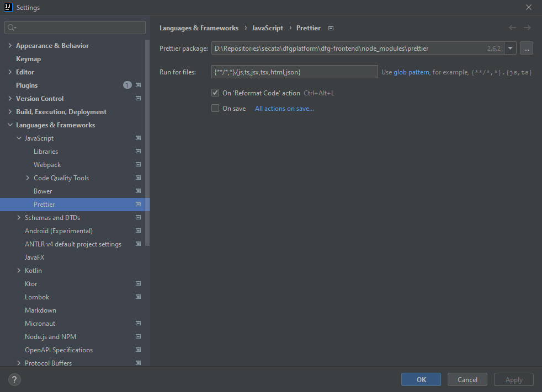The image size is (542, 392).
Task: Select Webpack settings item
Action: [x=47, y=165]
